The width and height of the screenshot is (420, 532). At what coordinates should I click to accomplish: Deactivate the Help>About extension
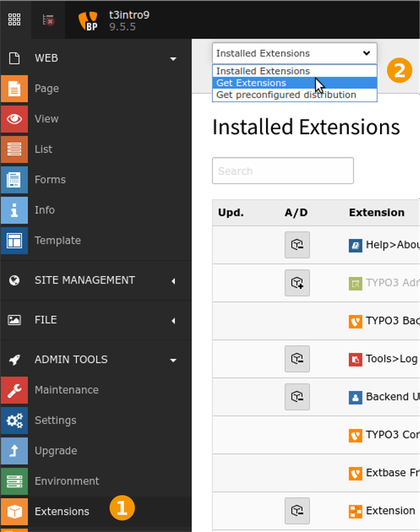[297, 245]
